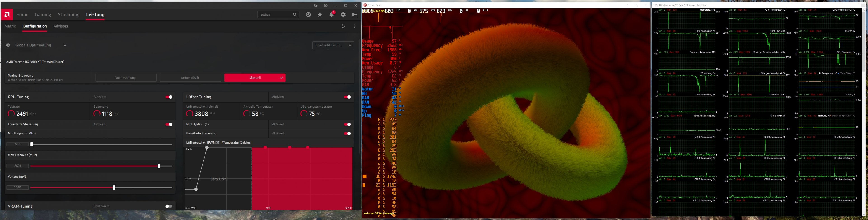Image resolution: width=868 pixels, height=220 pixels.
Task: Disable the Lüfter-Tuning toggle
Action: [347, 97]
